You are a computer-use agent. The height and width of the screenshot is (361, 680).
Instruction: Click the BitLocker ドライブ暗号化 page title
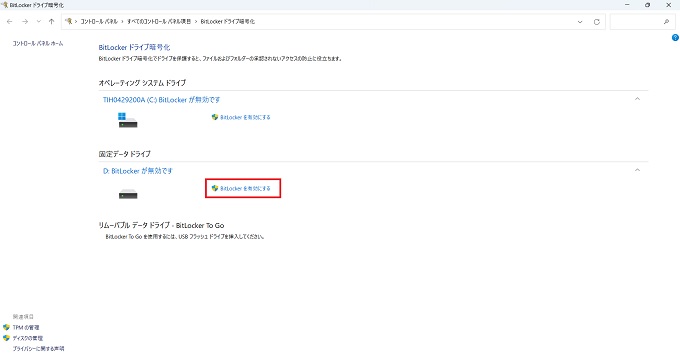134,47
